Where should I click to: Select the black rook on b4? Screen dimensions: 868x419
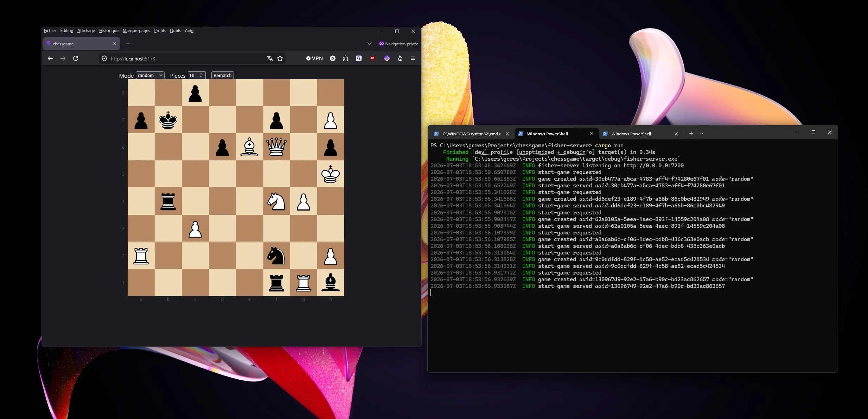(168, 201)
